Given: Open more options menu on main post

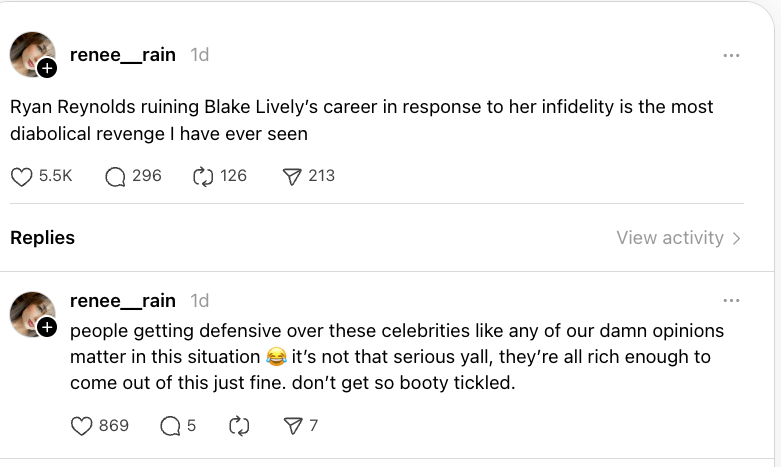Looking at the screenshot, I should pyautogui.click(x=731, y=56).
